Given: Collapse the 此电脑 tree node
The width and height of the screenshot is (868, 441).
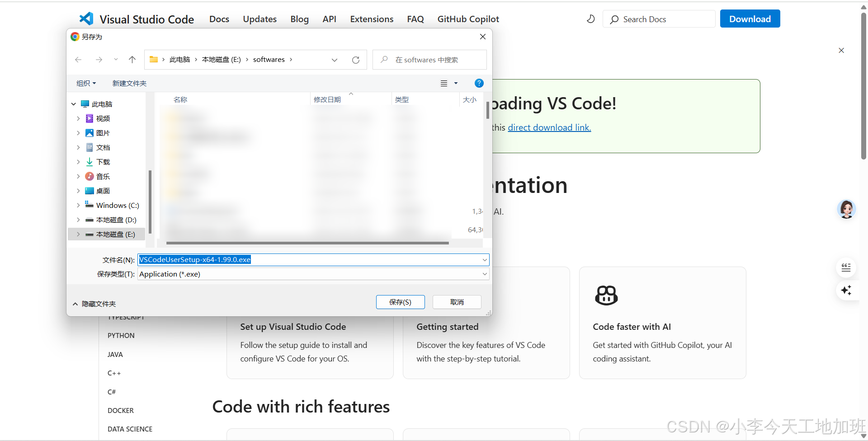Looking at the screenshot, I should [74, 104].
